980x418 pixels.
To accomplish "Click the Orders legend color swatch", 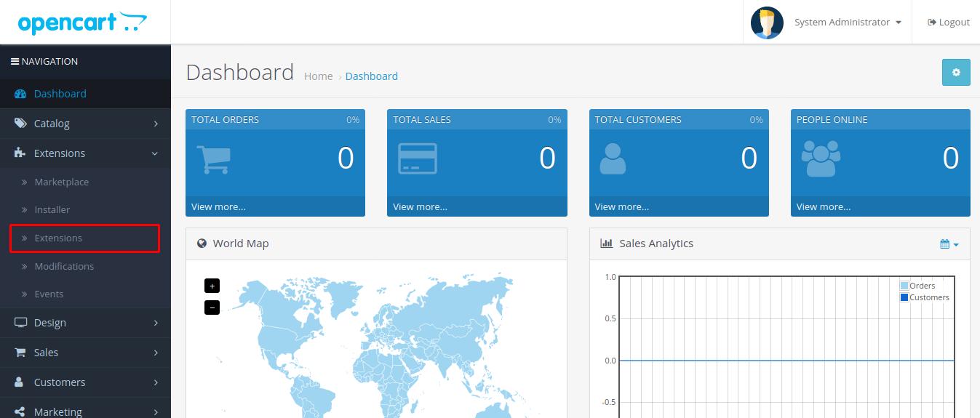I will tap(904, 286).
